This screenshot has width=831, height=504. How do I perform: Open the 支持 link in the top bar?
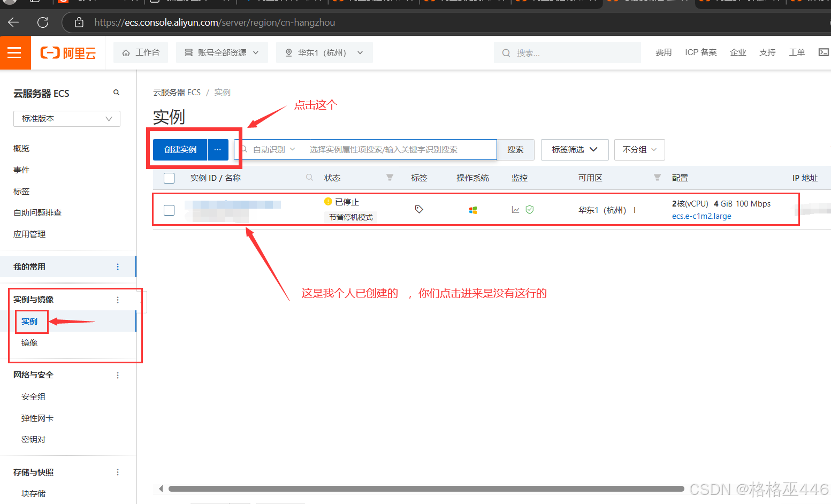tap(767, 52)
